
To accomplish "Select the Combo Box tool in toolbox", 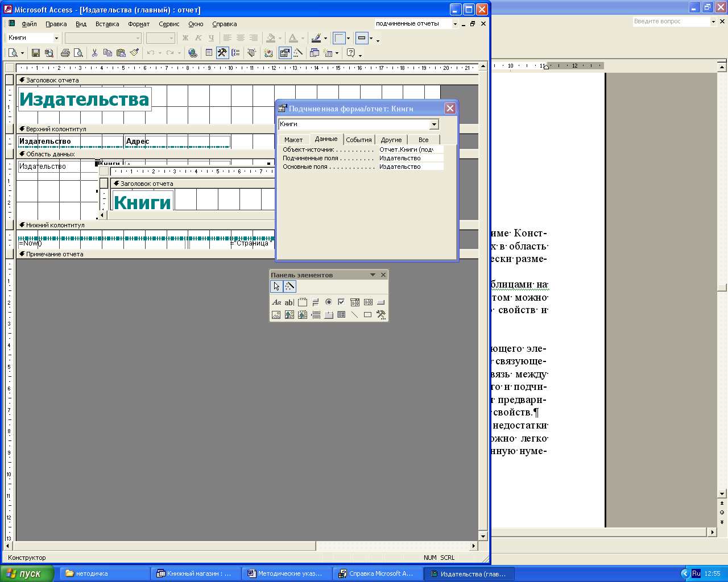I will 355,302.
